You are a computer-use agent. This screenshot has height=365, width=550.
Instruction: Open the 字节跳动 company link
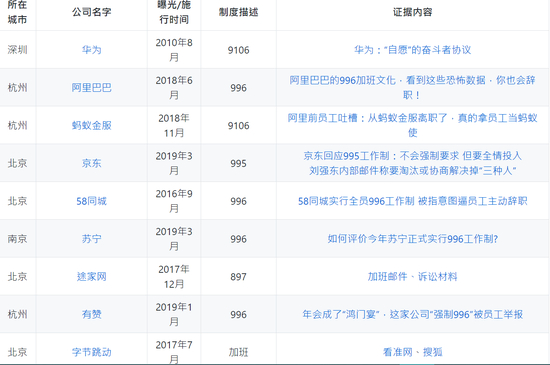tap(92, 352)
